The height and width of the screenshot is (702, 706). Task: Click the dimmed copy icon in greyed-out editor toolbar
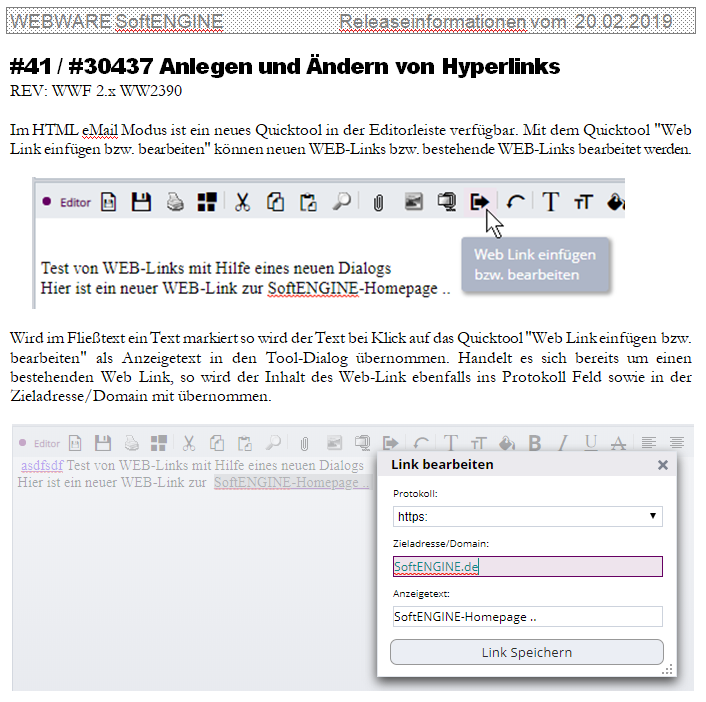[217, 443]
